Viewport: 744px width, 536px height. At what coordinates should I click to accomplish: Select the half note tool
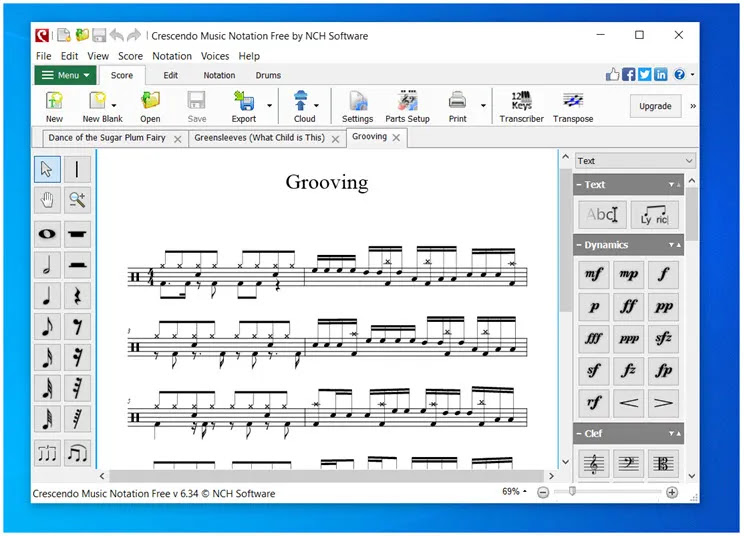(47, 265)
